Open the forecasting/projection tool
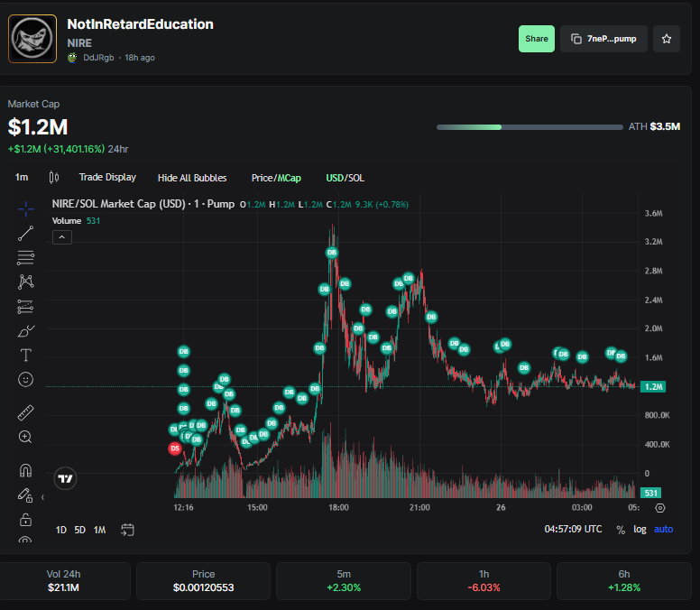Image resolution: width=700 pixels, height=610 pixels. [x=26, y=306]
